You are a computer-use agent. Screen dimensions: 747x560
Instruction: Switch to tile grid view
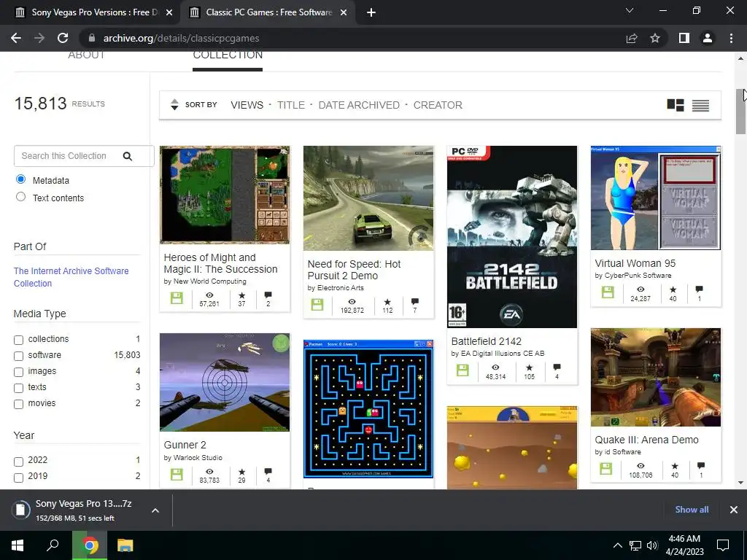[x=675, y=105]
